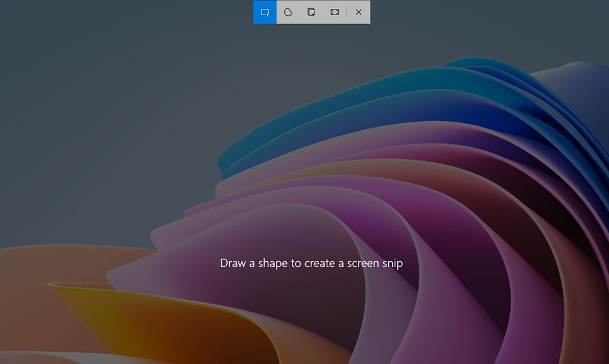Select the overlapping windows snip icon

point(311,12)
